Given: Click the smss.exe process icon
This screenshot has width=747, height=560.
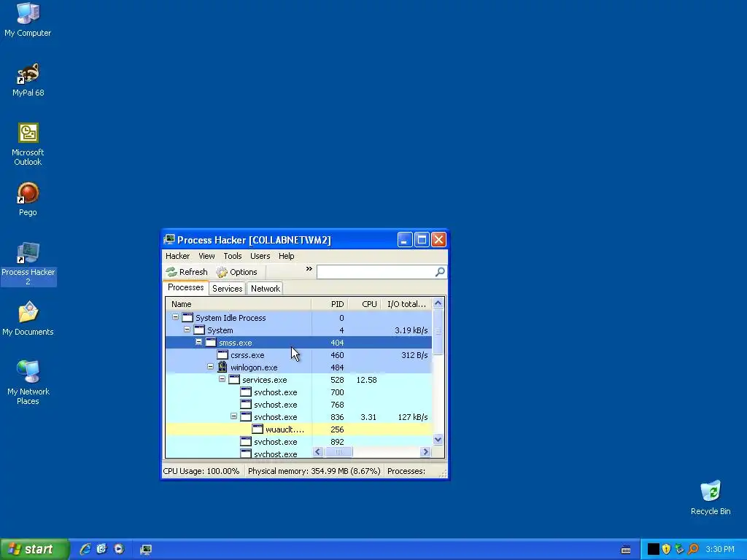Looking at the screenshot, I should (211, 343).
